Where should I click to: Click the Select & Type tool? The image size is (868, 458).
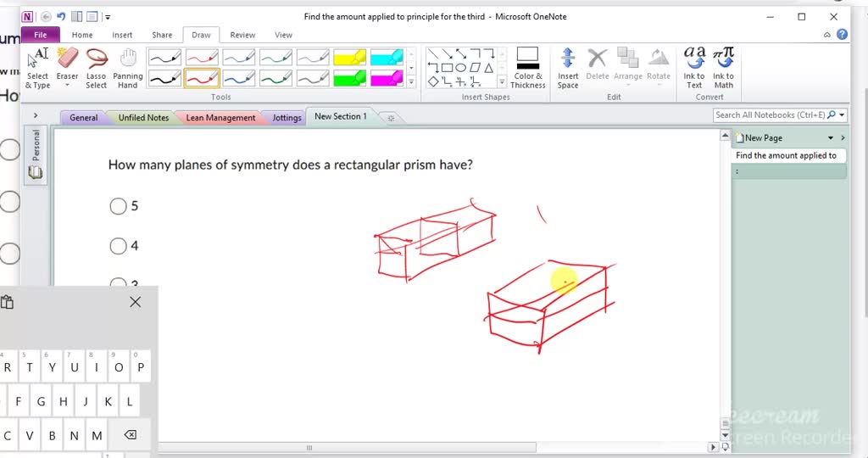tap(38, 69)
